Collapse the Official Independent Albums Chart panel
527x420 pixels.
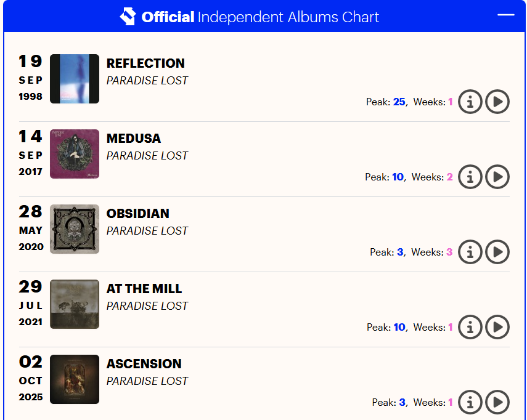click(x=505, y=15)
